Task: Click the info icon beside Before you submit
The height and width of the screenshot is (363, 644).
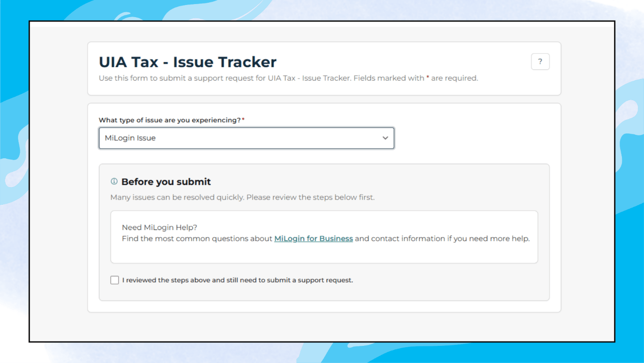Action: pyautogui.click(x=114, y=181)
